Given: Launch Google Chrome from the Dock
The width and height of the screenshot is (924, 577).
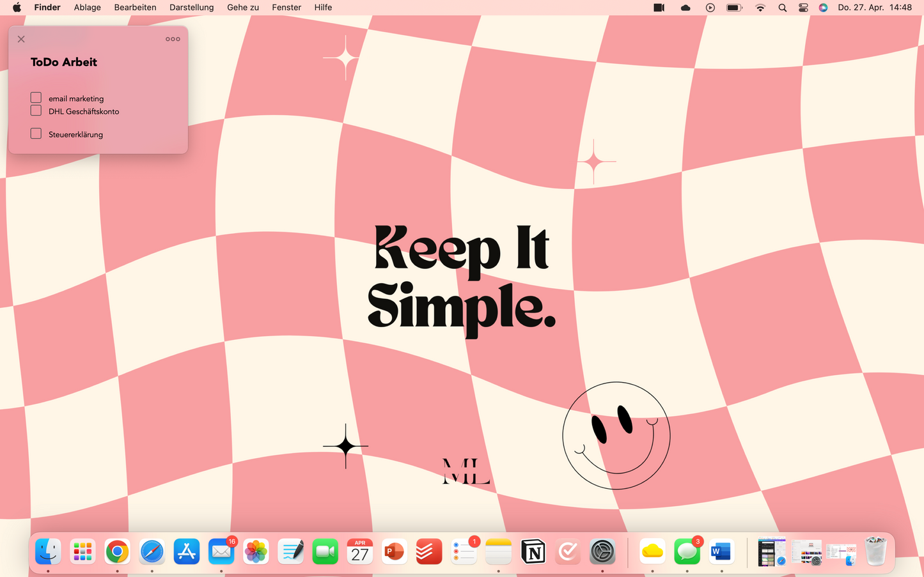Looking at the screenshot, I should click(117, 551).
